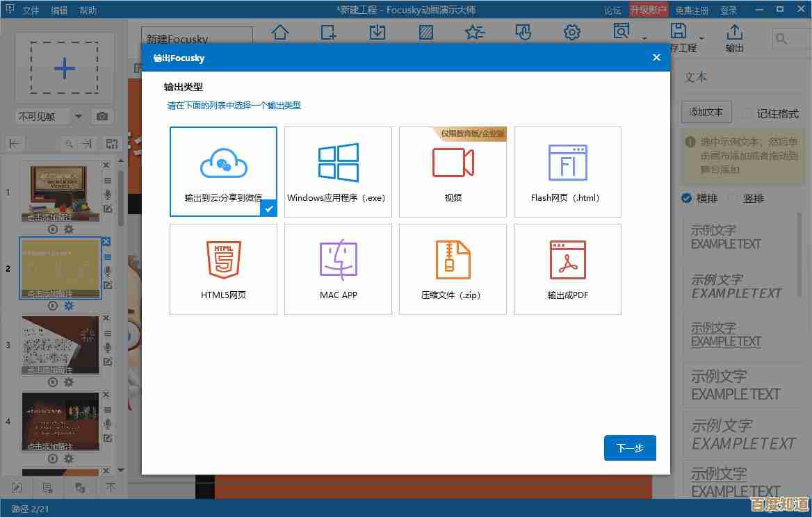Click the 下一步 next button
Image resolution: width=812 pixels, height=517 pixels.
pyautogui.click(x=630, y=448)
